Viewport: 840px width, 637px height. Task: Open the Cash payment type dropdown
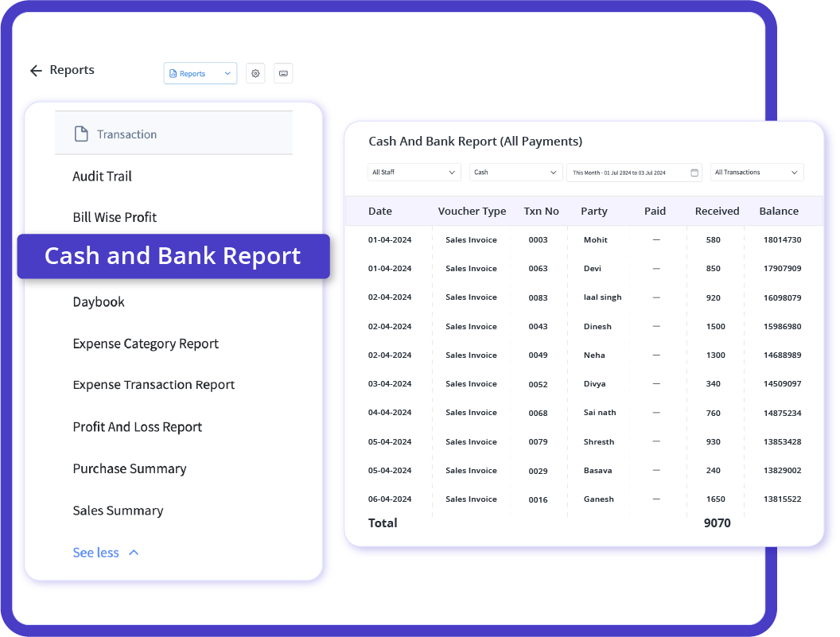click(x=515, y=172)
